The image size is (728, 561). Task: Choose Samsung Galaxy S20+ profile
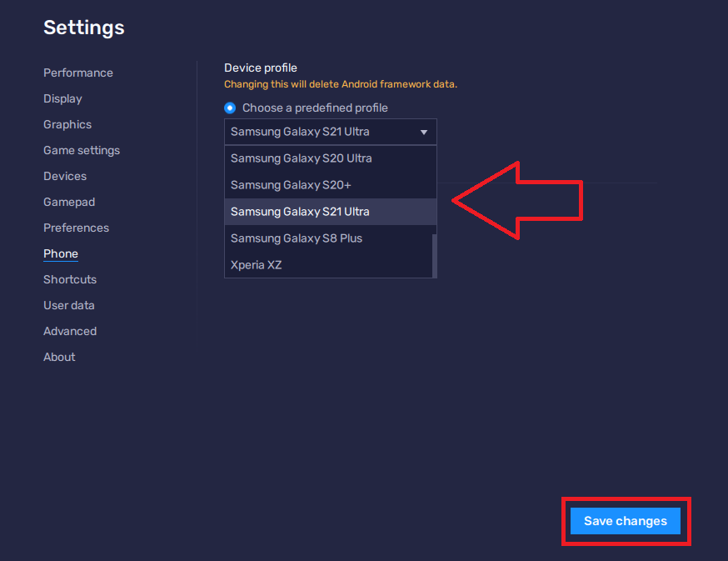331,185
